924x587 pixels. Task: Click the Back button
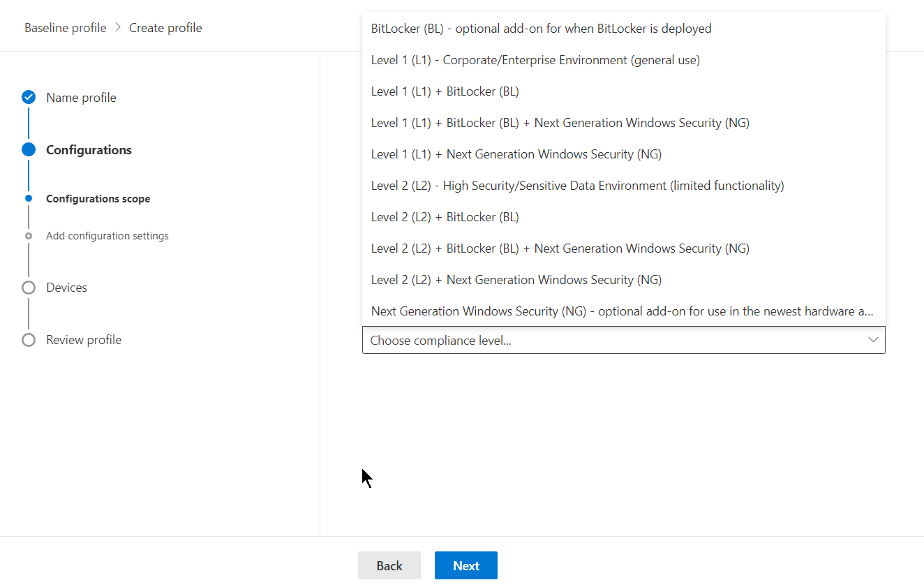tap(389, 565)
